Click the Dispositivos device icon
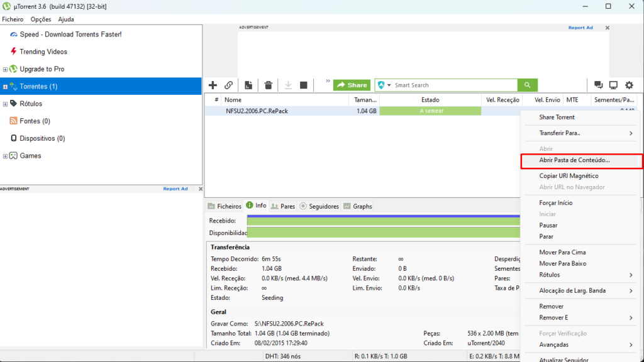Viewport: 644px width, 362px height. coord(14,138)
